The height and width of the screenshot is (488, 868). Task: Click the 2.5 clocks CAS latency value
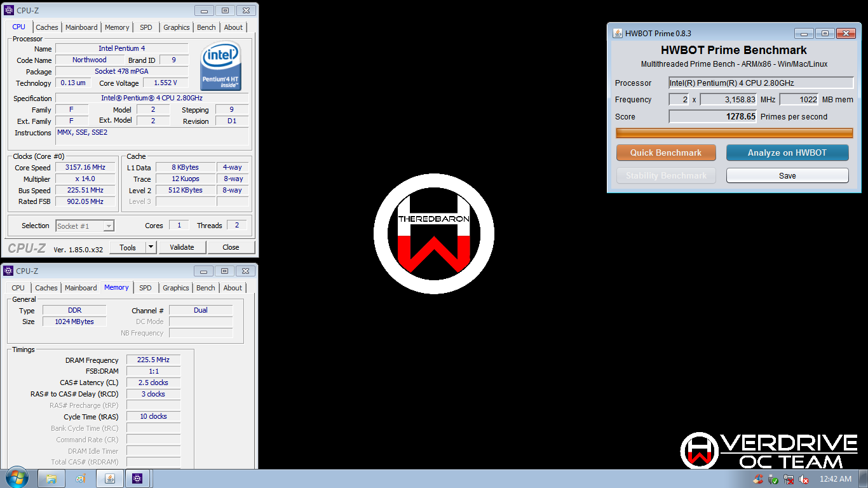pyautogui.click(x=153, y=383)
